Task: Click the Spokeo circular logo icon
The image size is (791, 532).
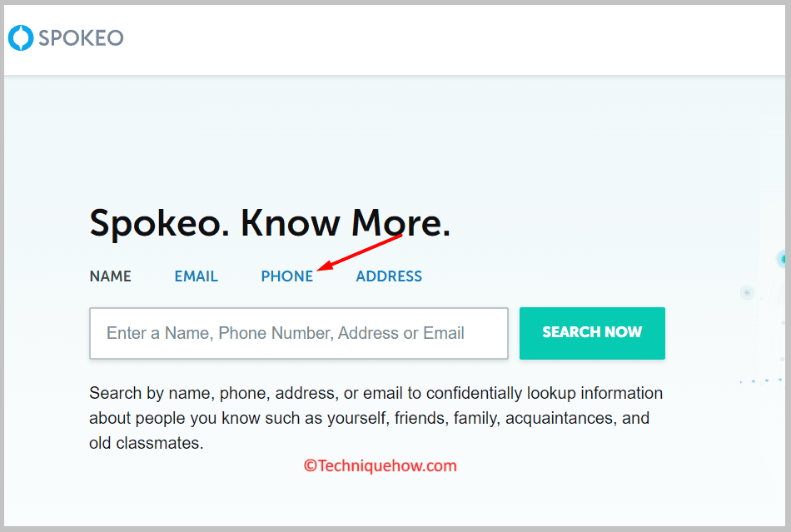Action: pos(21,37)
